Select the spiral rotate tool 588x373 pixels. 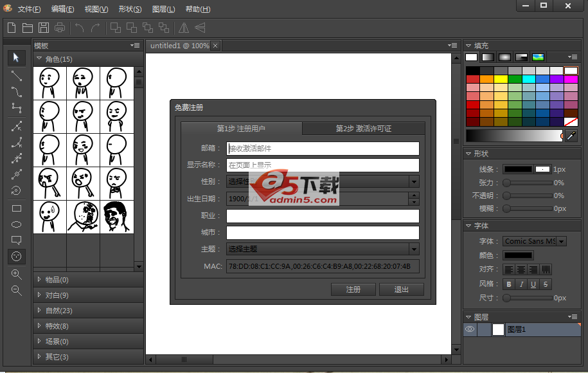pos(17,190)
